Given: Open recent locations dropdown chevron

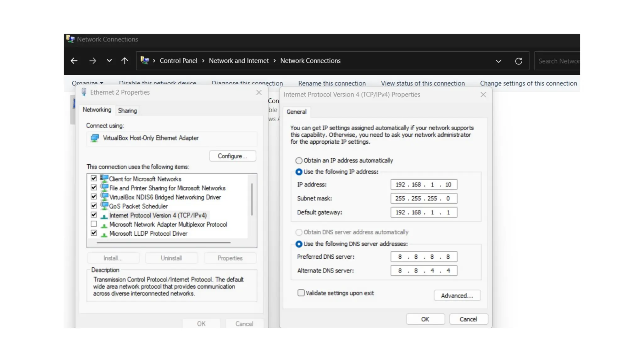Looking at the screenshot, I should tap(109, 61).
